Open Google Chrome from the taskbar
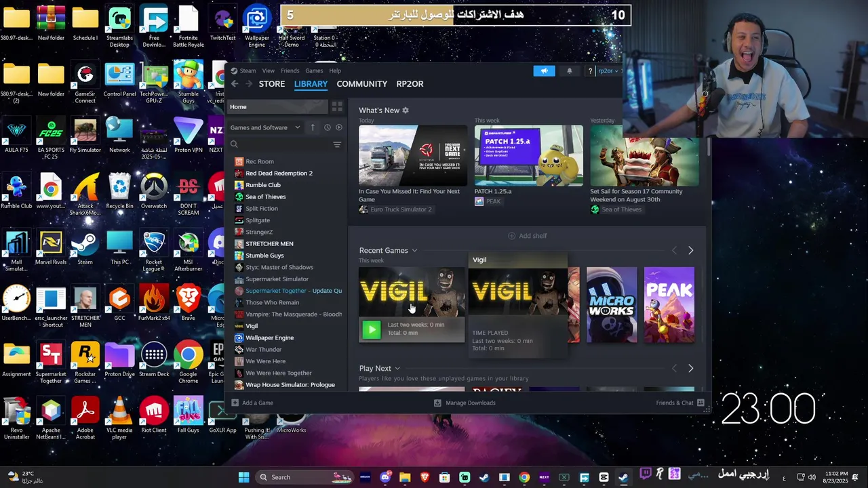This screenshot has height=488, width=868. 524,477
